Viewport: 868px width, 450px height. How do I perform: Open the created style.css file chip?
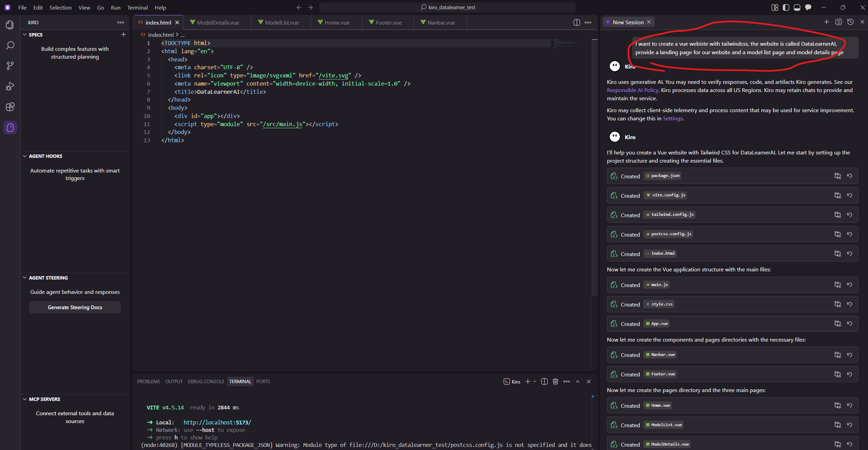tap(659, 304)
